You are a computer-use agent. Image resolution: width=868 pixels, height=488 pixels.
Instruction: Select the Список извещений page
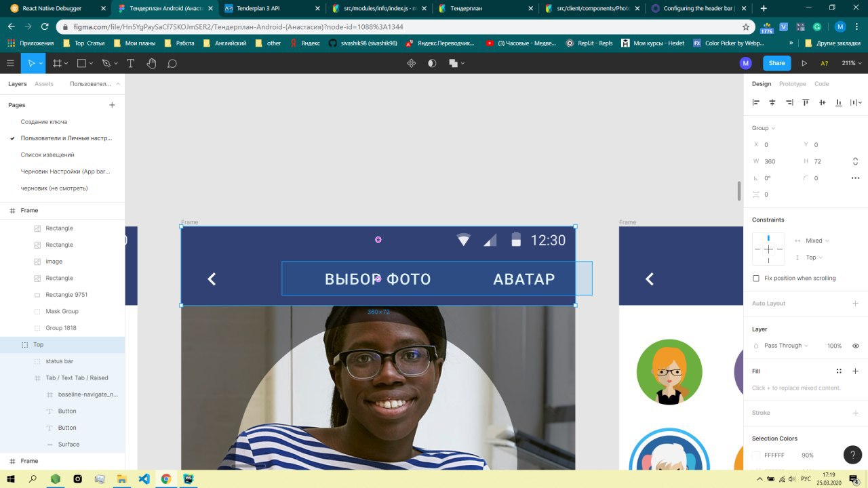tap(47, 155)
